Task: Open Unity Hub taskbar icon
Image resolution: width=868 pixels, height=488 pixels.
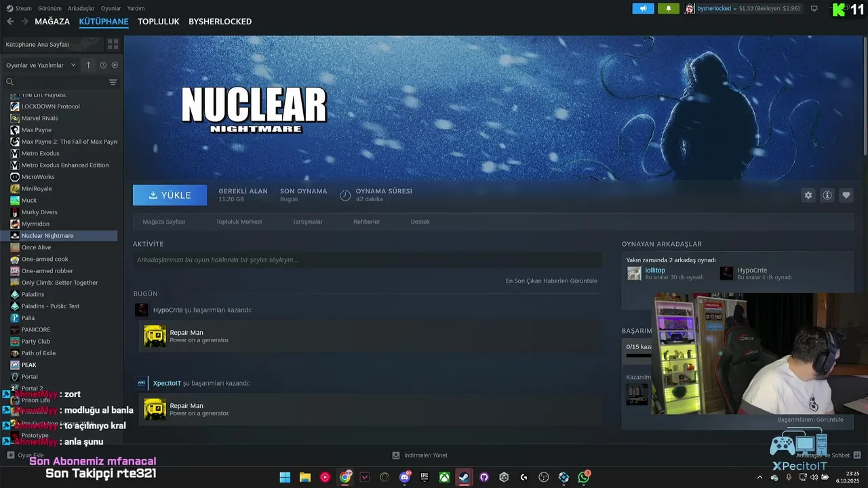Action: click(x=504, y=477)
